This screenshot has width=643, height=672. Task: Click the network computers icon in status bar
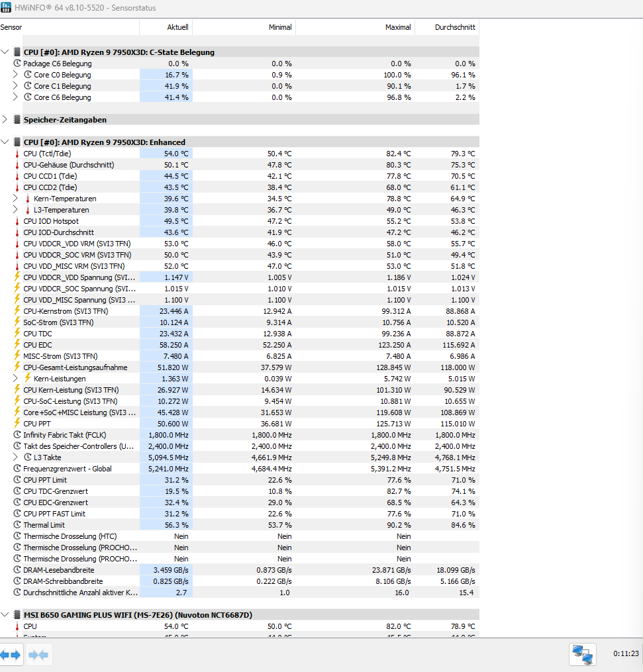click(583, 654)
